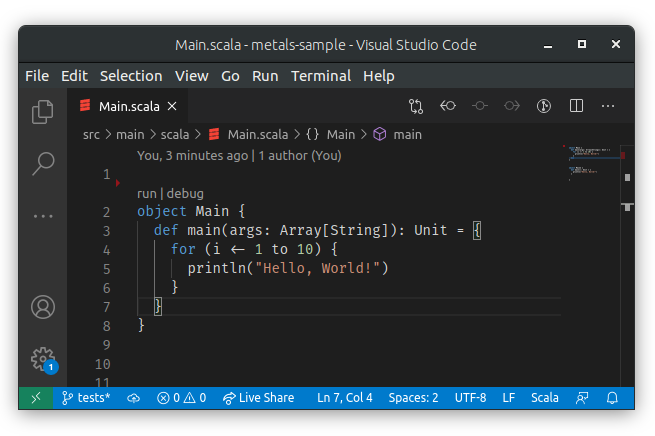Click the Open Changes compare icon
Image resolution: width=655 pixels, height=436 pixels.
416,106
